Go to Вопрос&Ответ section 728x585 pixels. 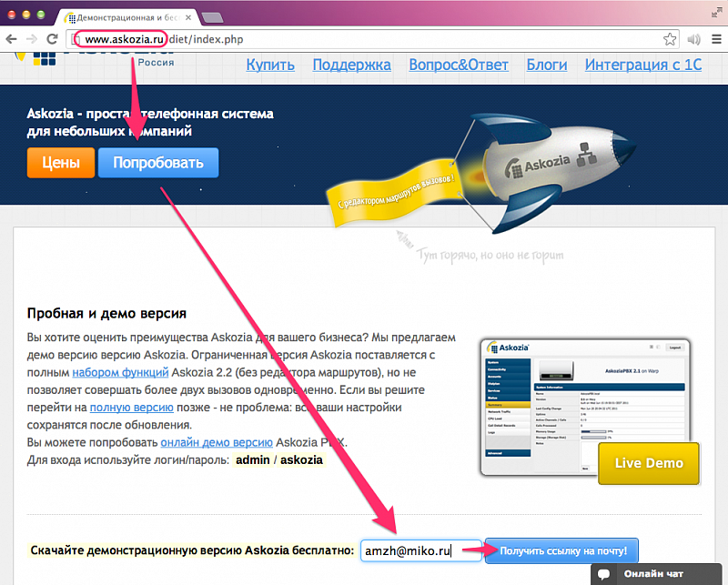tap(459, 65)
